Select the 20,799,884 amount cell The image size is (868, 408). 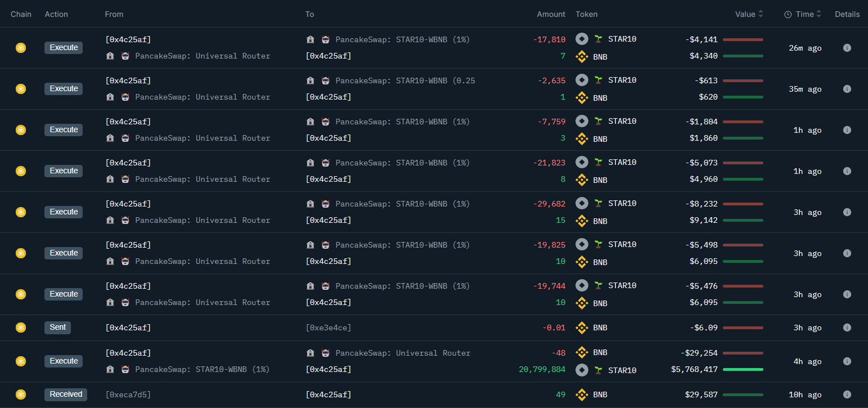542,370
